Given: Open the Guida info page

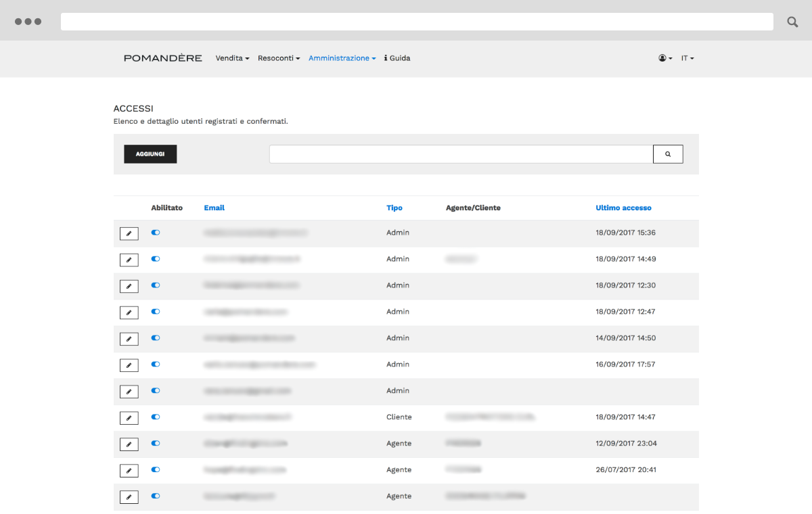Looking at the screenshot, I should click(x=397, y=58).
